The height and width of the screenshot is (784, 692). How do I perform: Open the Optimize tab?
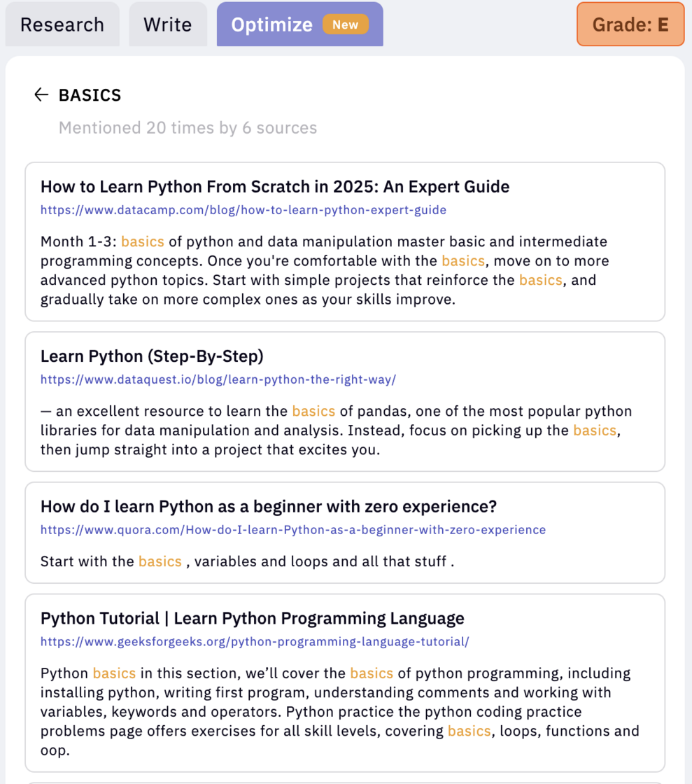299,24
